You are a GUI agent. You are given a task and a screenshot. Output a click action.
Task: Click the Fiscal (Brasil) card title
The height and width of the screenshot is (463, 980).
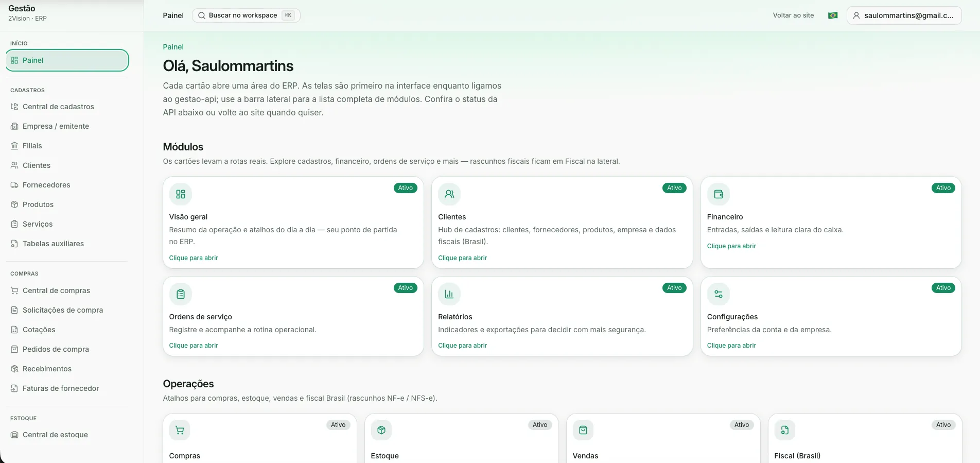pos(797,456)
